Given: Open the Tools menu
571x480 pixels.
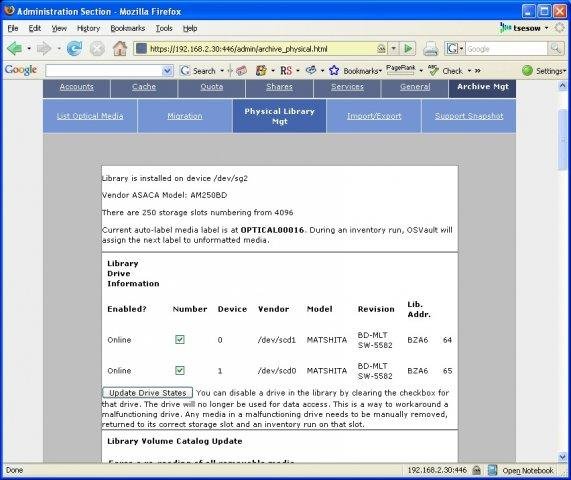Looking at the screenshot, I should click(x=164, y=28).
